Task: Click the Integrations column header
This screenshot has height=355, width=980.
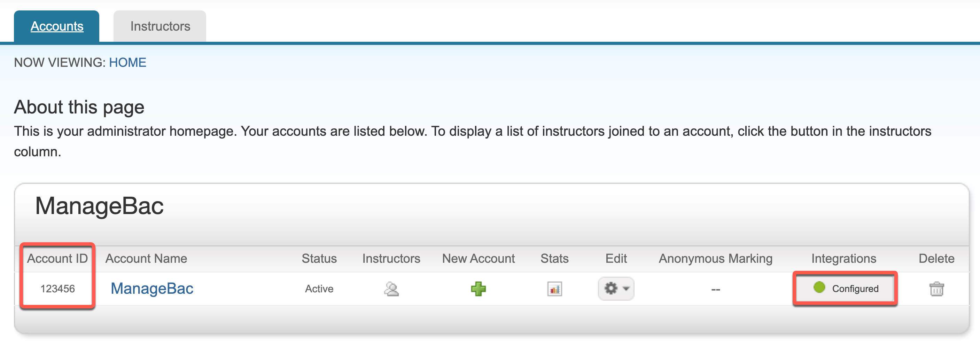Action: (843, 259)
